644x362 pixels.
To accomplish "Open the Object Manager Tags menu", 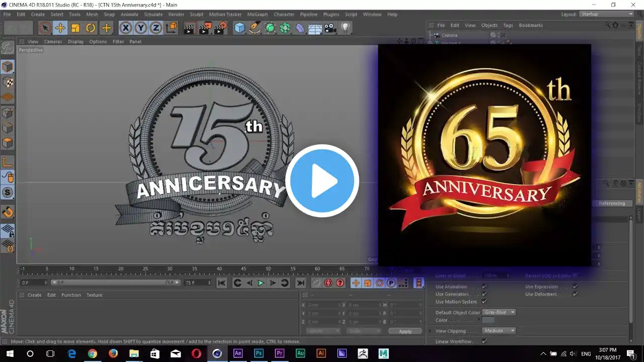I will tap(508, 25).
